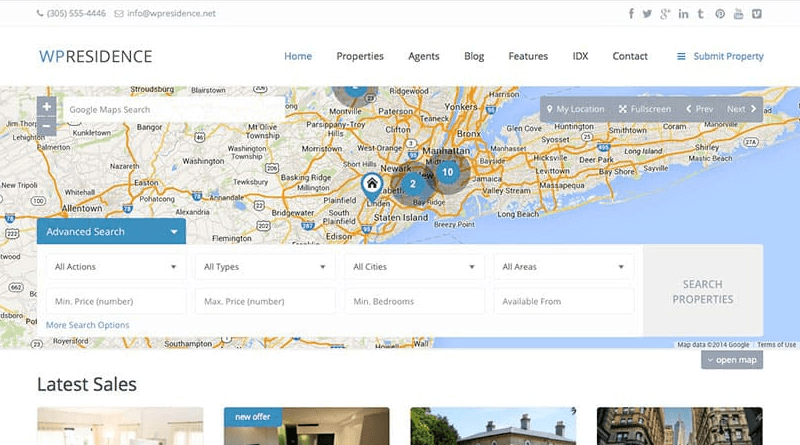This screenshot has width=800, height=445.
Task: Open the All Areas dropdown
Action: (x=564, y=267)
